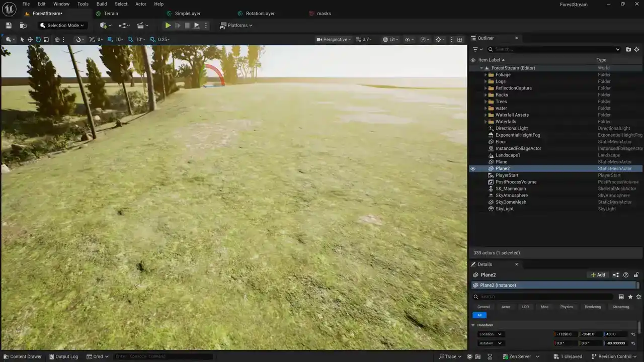Screen dimensions: 644x362
Task: Open the Content Drawer
Action: (x=22, y=356)
